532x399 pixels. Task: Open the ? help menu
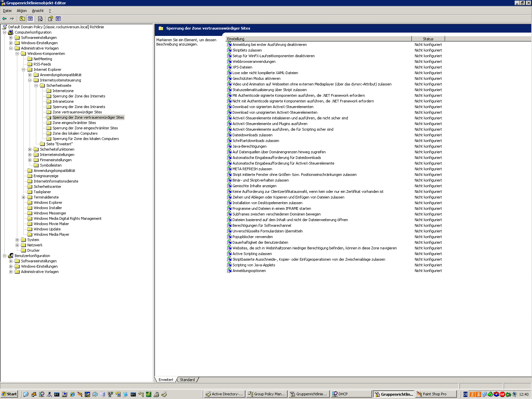[x=50, y=11]
